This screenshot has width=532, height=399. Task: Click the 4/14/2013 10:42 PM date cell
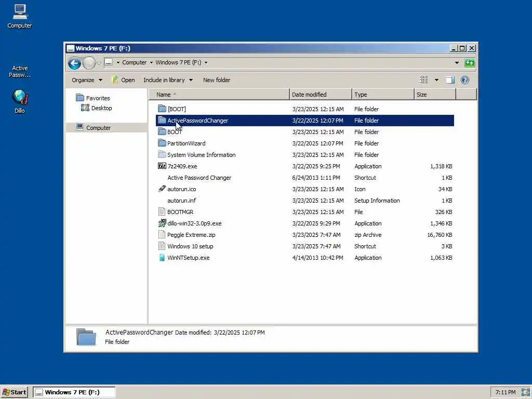317,258
